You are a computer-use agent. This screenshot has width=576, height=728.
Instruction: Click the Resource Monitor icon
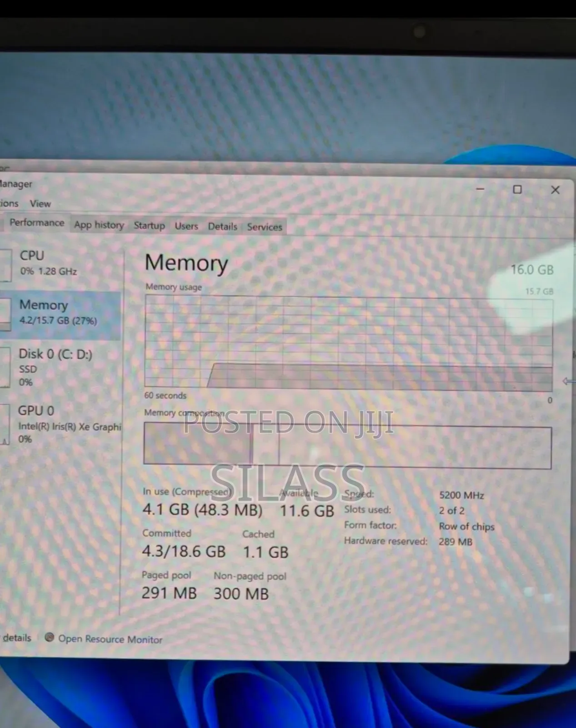point(50,637)
